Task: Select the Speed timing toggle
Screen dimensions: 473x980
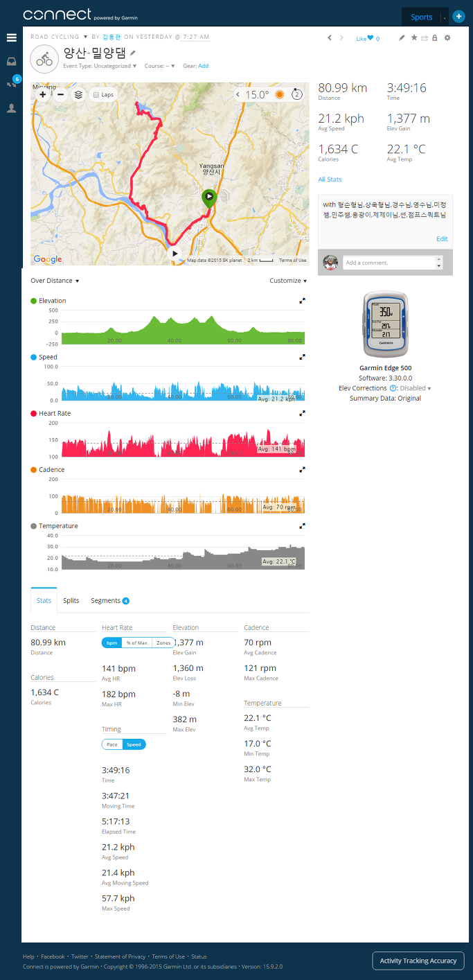Action: [134, 744]
